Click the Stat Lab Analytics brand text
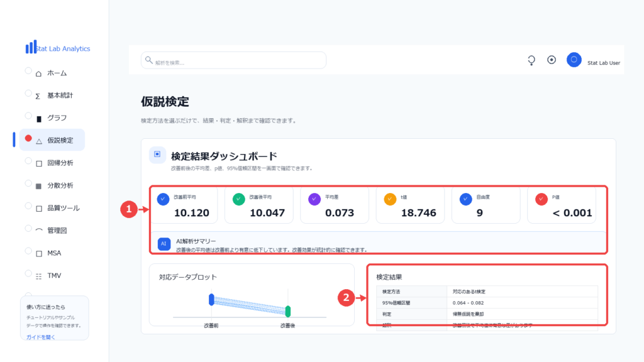 pos(64,48)
